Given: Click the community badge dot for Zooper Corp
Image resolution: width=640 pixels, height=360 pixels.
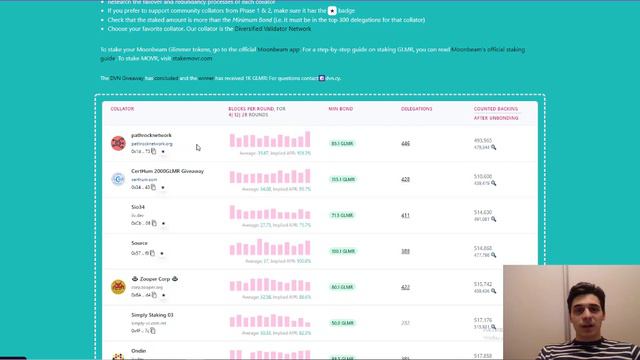Looking at the screenshot, I should [x=164, y=296].
